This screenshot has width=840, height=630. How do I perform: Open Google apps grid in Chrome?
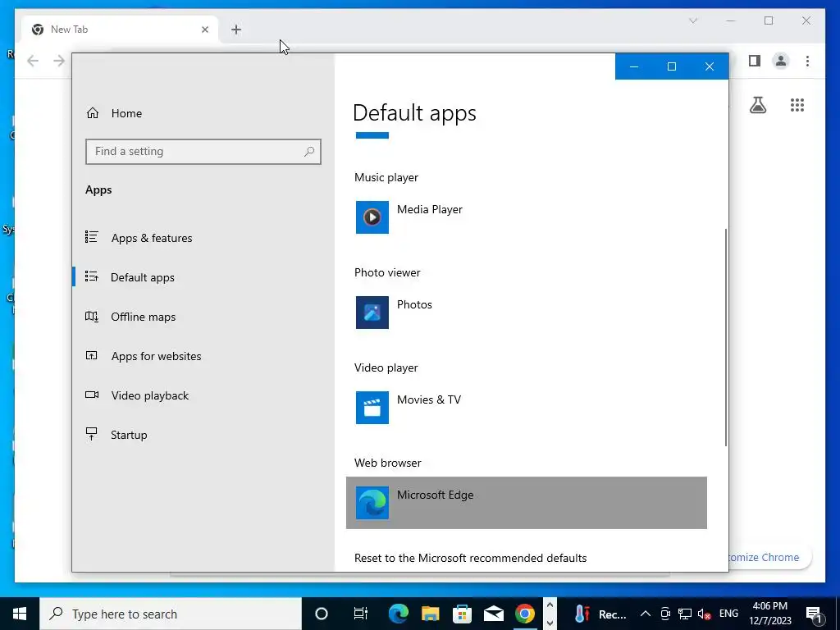pos(797,105)
